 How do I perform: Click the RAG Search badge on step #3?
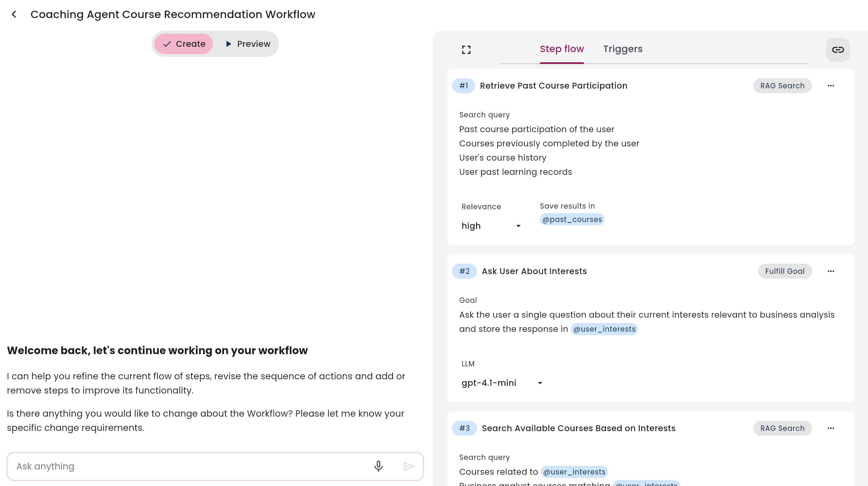782,428
